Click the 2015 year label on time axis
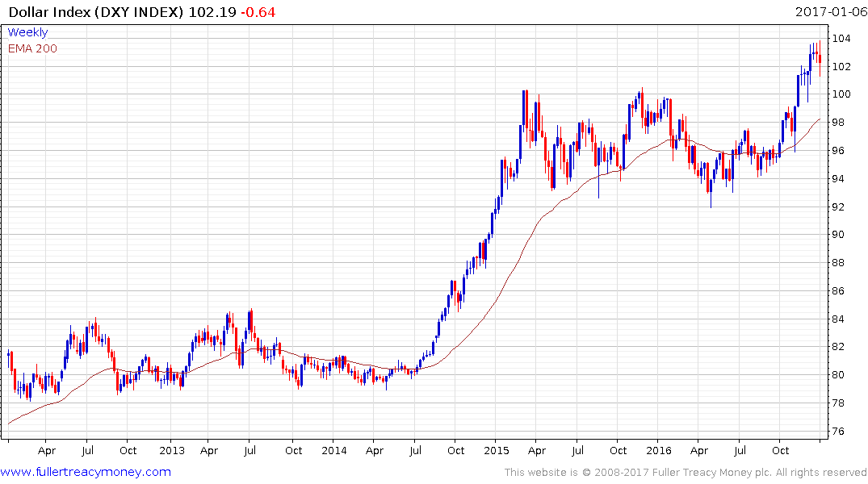Viewport: 868px width, 484px height. [x=496, y=451]
